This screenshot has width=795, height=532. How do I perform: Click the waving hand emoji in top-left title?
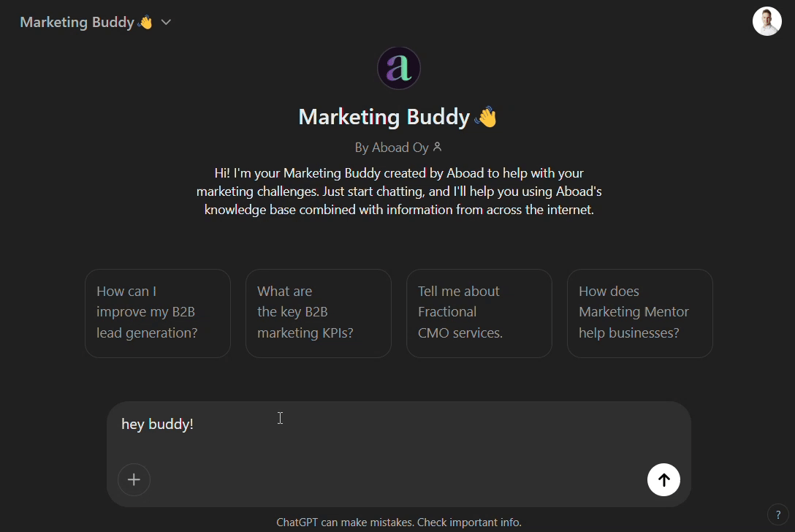point(145,23)
